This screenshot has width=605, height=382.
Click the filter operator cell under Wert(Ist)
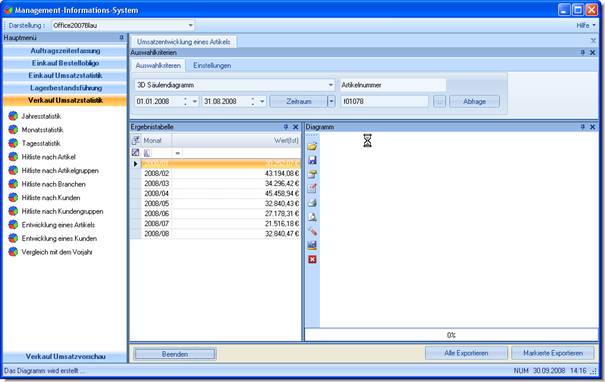177,153
